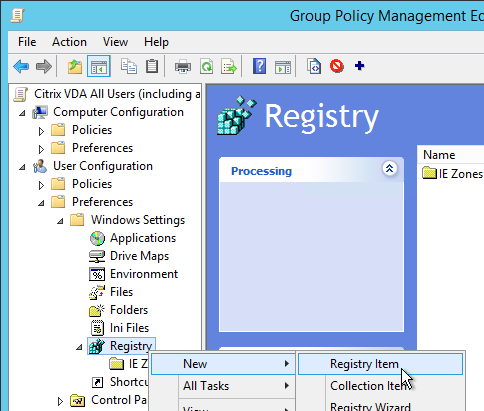This screenshot has width=484, height=411.
Task: Expand Policies under User Configuration
Action: (x=41, y=185)
